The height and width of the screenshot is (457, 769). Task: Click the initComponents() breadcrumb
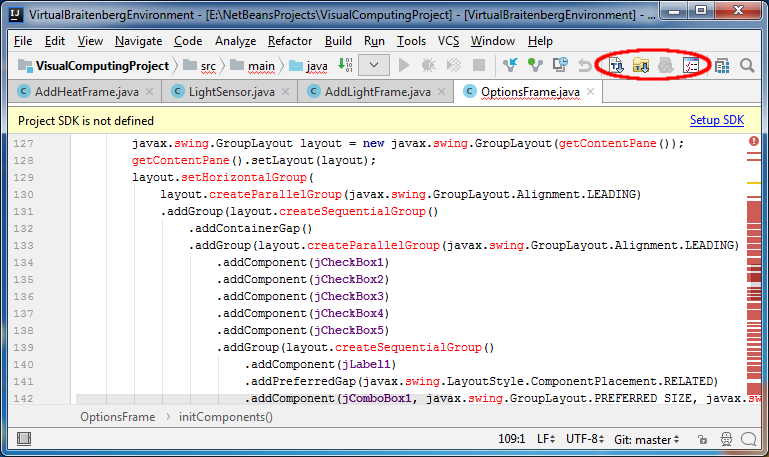point(225,416)
